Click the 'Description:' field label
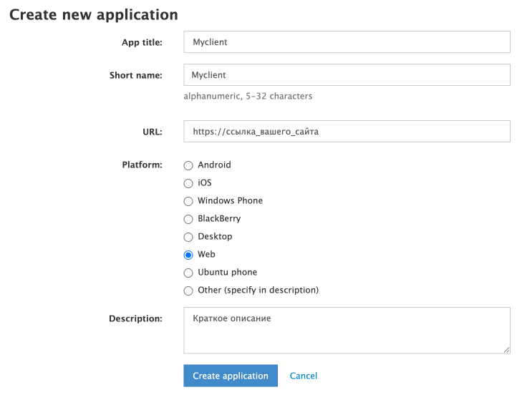This screenshot has height=405, width=532. tap(135, 318)
